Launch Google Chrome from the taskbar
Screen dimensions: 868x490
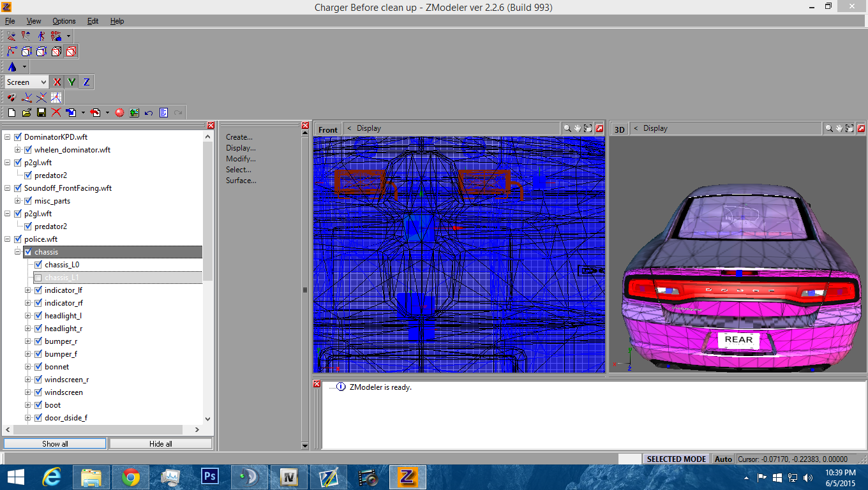point(131,477)
